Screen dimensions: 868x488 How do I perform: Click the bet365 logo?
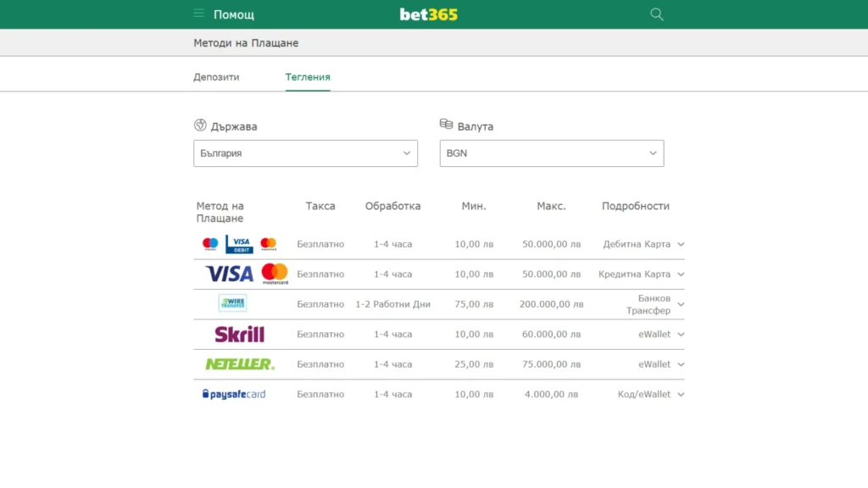(x=429, y=14)
